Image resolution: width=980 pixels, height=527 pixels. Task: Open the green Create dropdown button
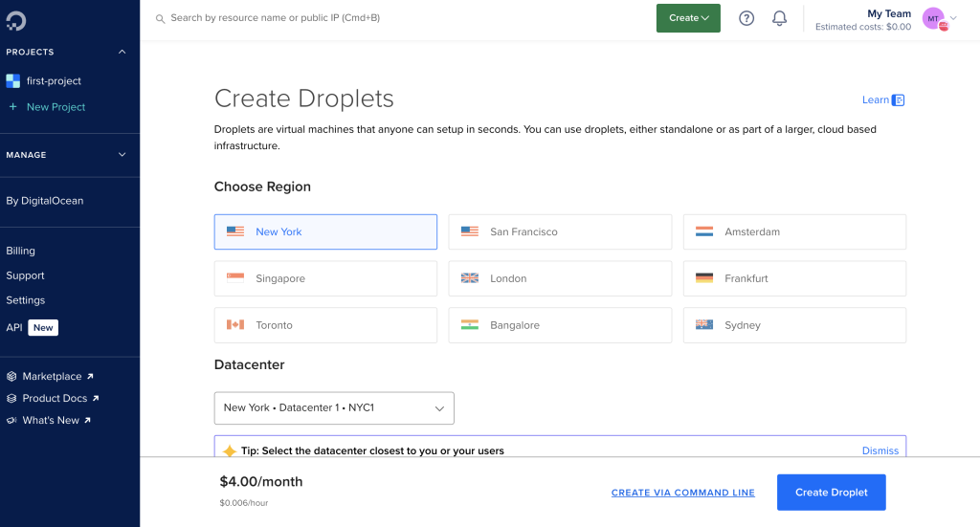[688, 18]
